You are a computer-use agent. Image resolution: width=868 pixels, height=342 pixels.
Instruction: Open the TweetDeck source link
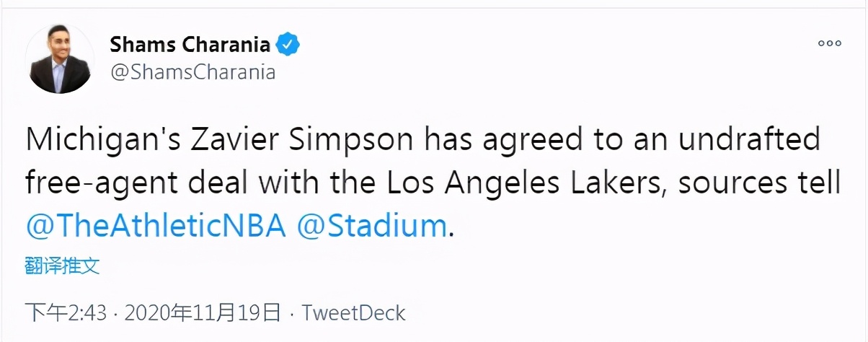coord(353,313)
